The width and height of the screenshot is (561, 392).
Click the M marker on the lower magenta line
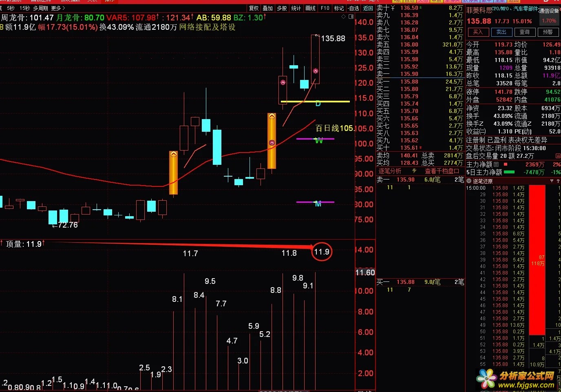click(318, 204)
